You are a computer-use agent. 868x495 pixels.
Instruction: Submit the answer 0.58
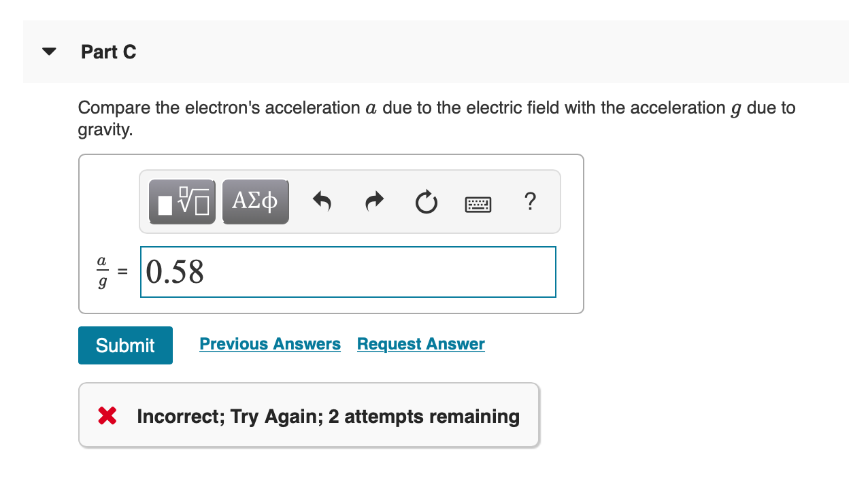125,345
